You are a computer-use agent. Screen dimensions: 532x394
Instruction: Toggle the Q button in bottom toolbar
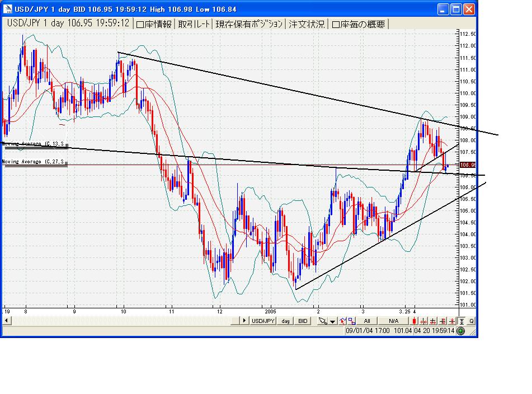pyautogui.click(x=471, y=321)
